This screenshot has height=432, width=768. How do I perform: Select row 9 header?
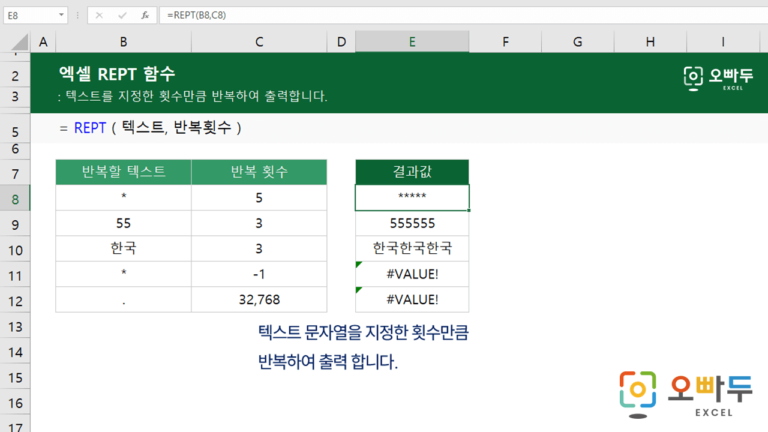click(x=15, y=225)
